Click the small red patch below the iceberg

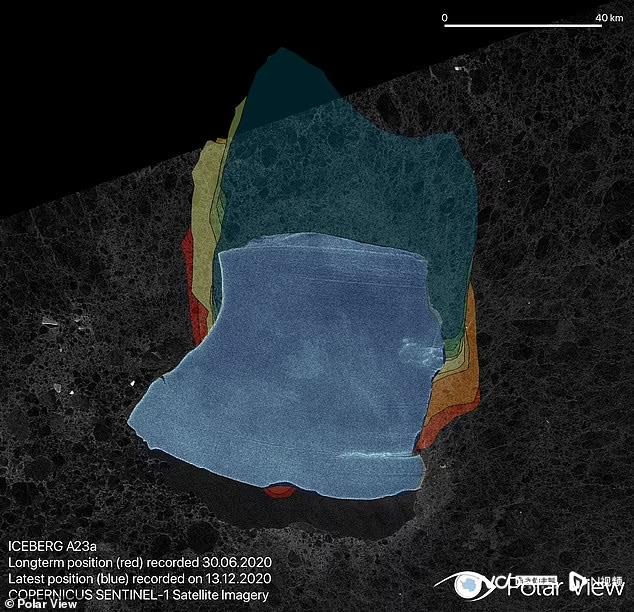click(x=279, y=491)
